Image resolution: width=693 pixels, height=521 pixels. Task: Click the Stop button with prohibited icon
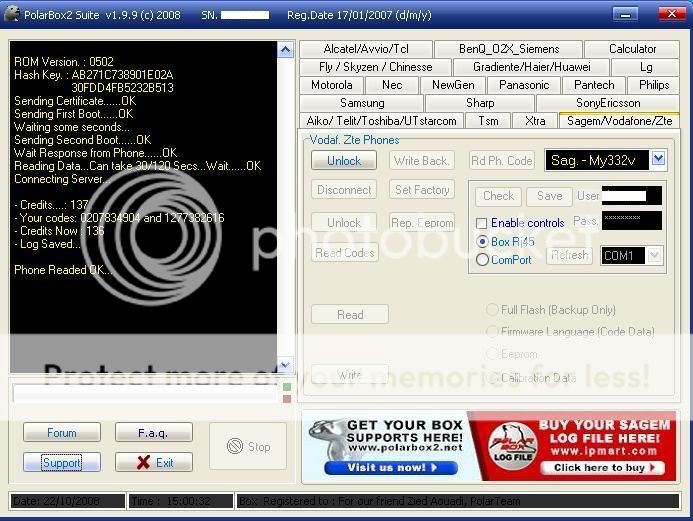[x=248, y=446]
